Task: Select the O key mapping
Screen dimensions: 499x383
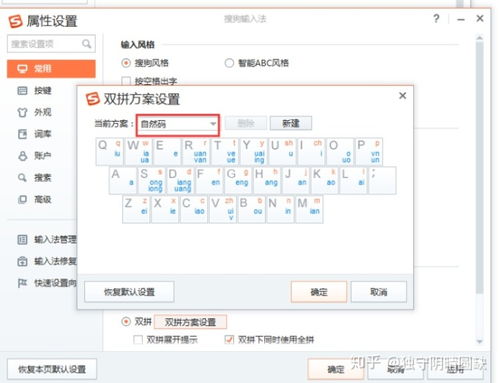Action: click(340, 152)
